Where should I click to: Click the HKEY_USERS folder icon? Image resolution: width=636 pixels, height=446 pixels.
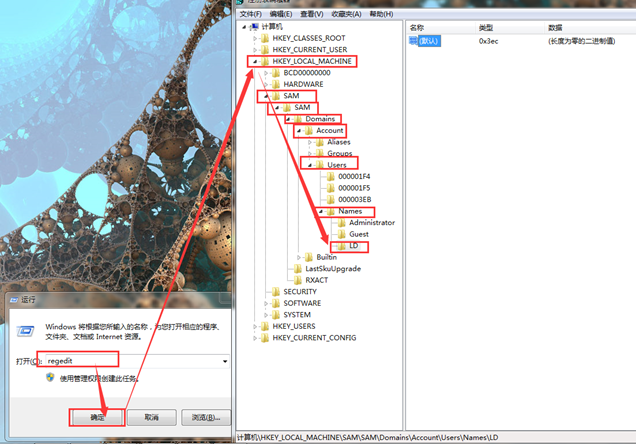pos(265,326)
